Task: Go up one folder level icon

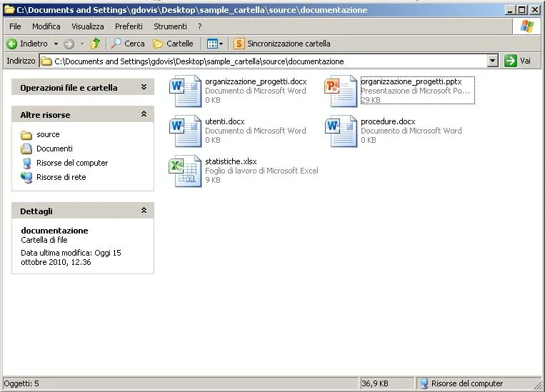Action: 95,44
